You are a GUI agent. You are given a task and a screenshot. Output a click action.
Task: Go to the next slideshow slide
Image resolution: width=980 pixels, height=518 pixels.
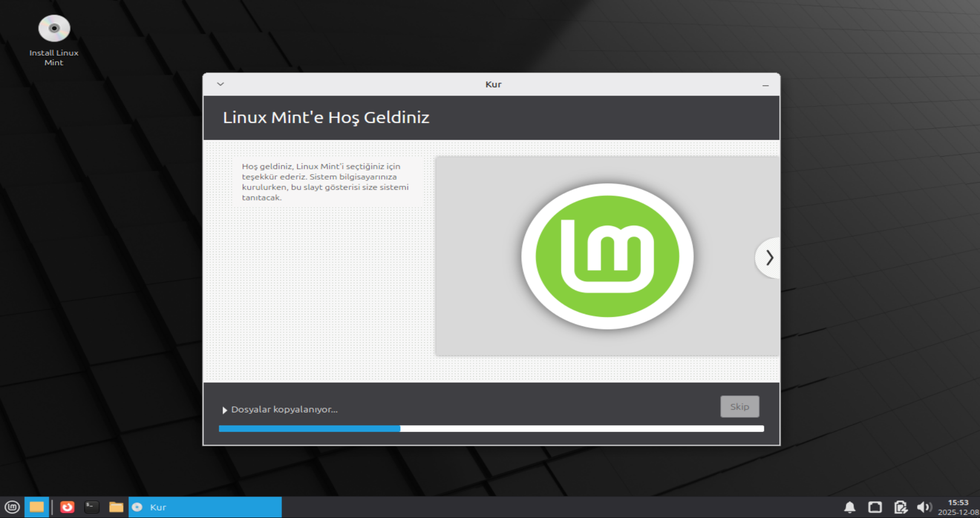pyautogui.click(x=769, y=258)
